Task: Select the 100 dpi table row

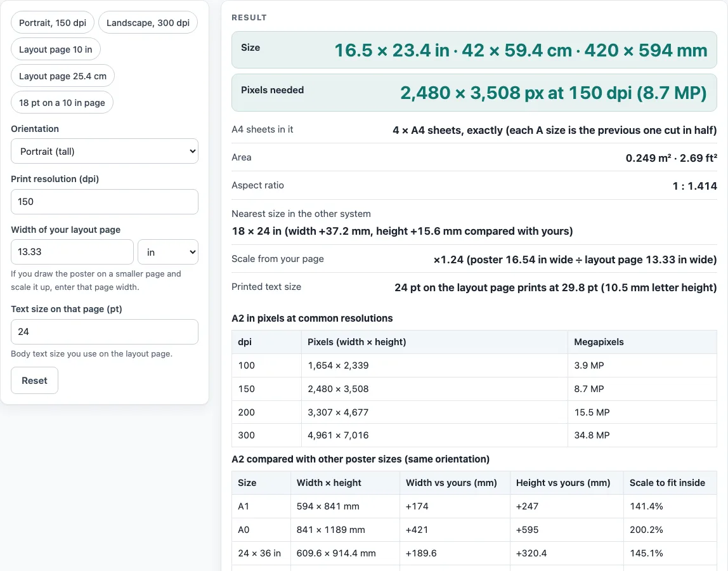Action: 474,365
